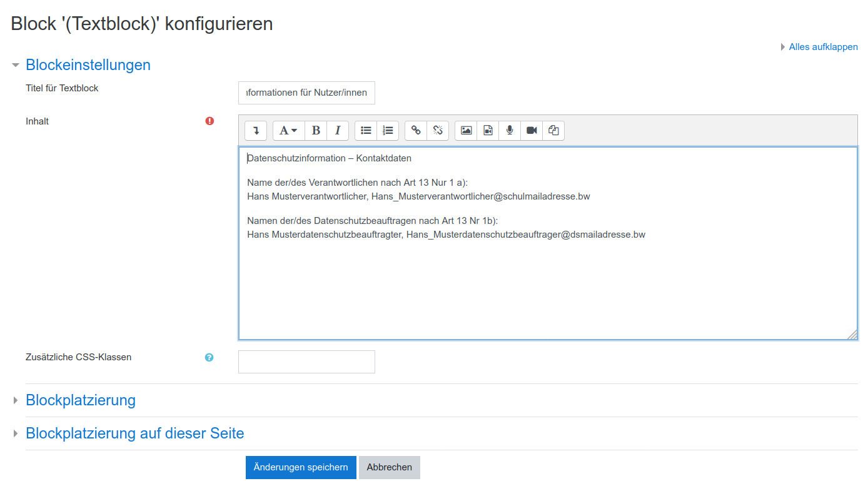The image size is (868, 486).
Task: Click the Abbrechen button
Action: (389, 467)
